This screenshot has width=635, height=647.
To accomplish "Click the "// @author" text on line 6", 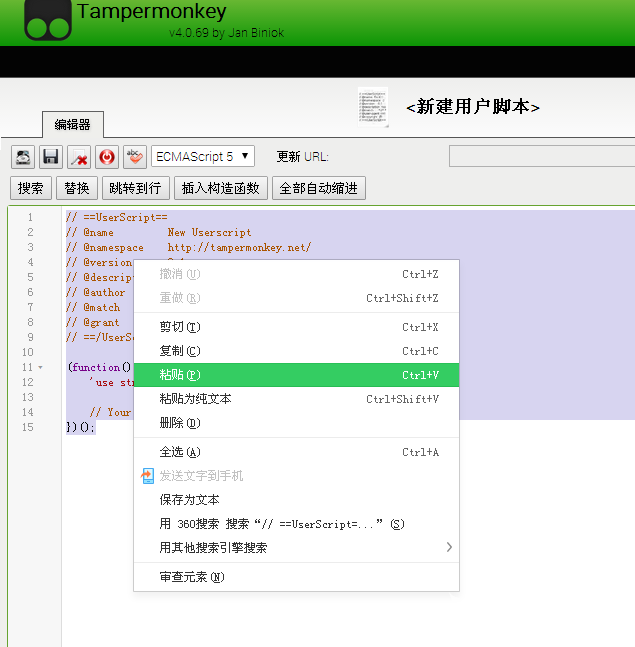I will [96, 293].
